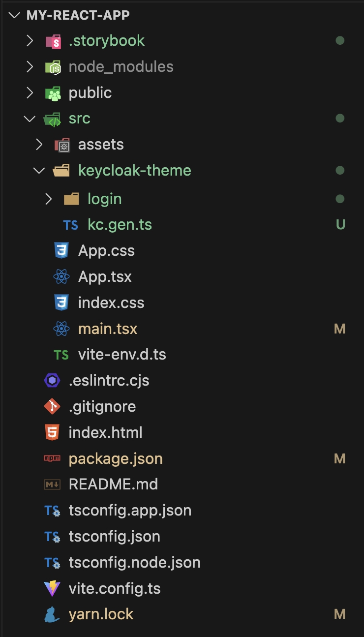364x637 pixels.
Task: Click the React icon beside App.tsx
Action: pyautogui.click(x=61, y=277)
